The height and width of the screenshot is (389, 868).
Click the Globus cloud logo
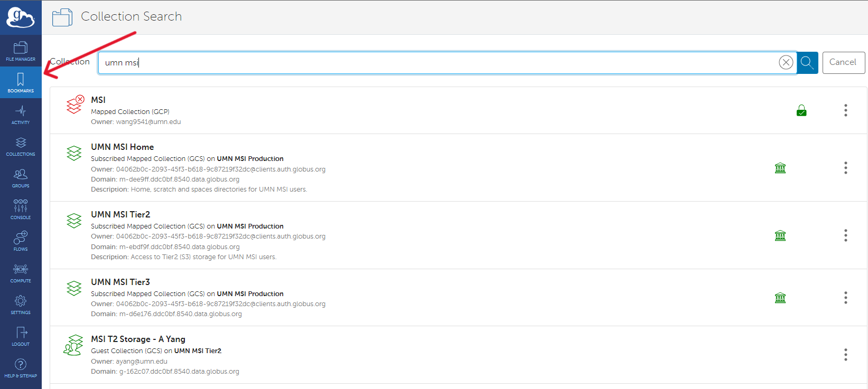tap(21, 17)
